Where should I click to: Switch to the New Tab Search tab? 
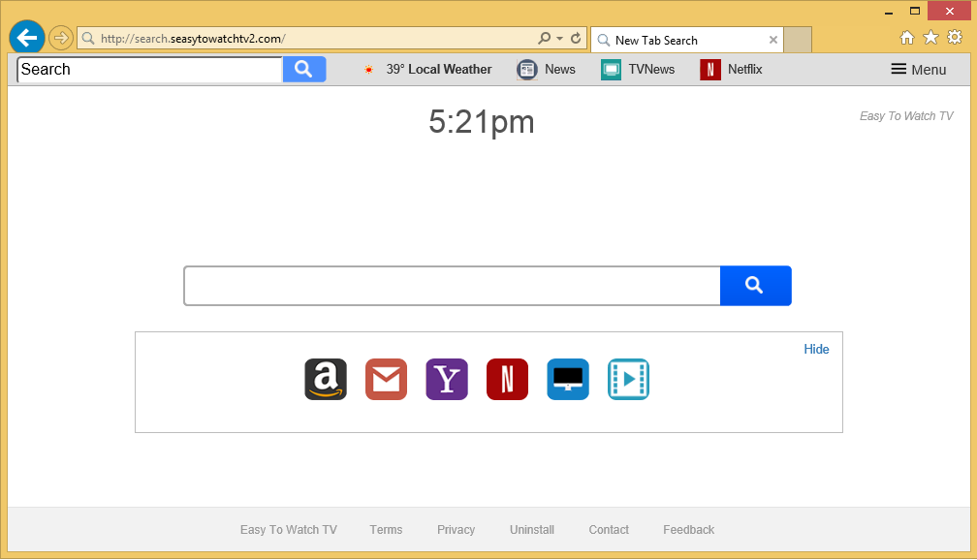(678, 40)
